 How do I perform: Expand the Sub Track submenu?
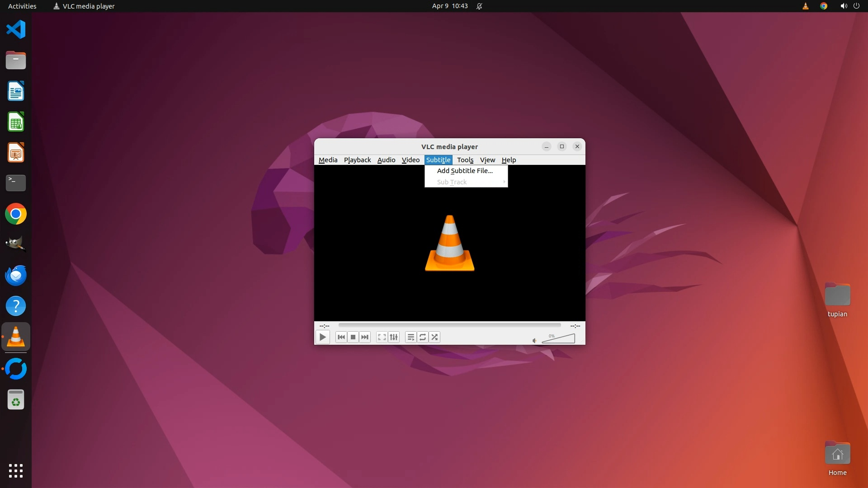[x=466, y=182]
